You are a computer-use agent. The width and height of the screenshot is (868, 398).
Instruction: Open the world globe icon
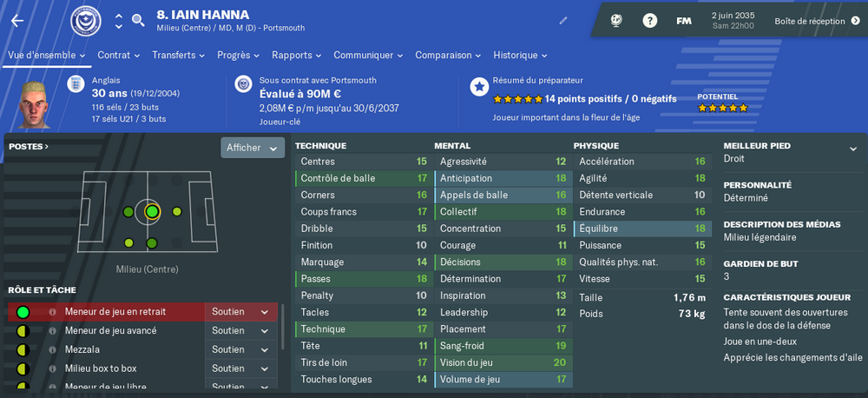[x=616, y=21]
